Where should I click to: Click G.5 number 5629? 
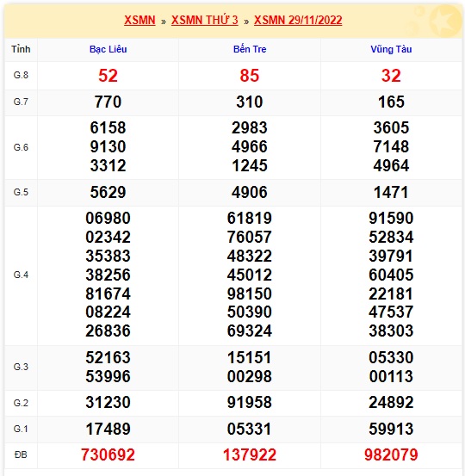pos(108,193)
